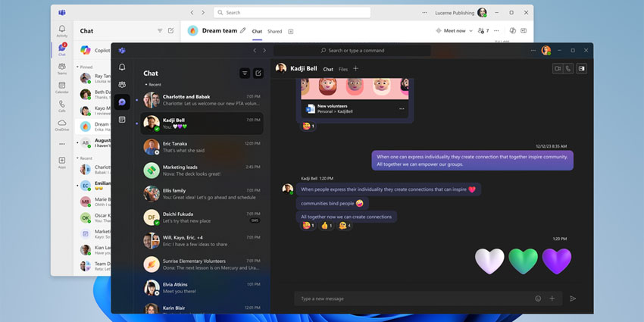Click the sidebar ellipsis in light window
The image size is (644, 322).
(x=62, y=144)
